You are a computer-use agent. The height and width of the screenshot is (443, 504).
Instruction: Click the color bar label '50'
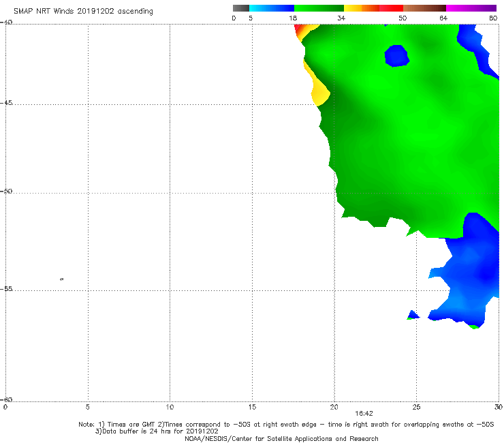pyautogui.click(x=403, y=18)
